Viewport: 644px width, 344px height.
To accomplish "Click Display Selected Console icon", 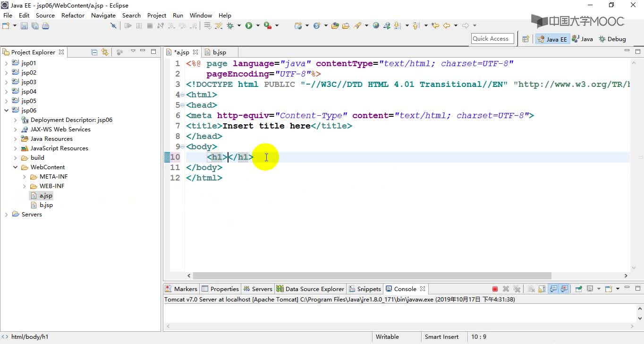I will point(590,289).
